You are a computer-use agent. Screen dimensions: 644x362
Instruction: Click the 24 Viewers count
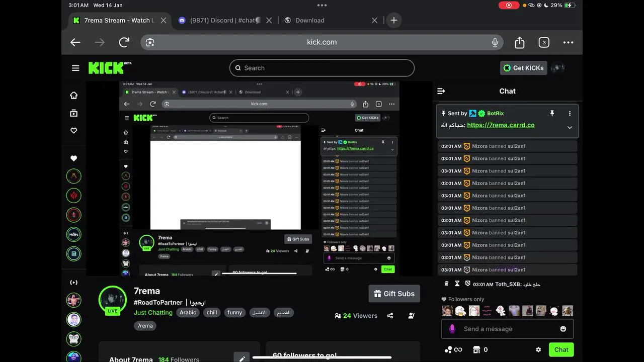(x=356, y=316)
